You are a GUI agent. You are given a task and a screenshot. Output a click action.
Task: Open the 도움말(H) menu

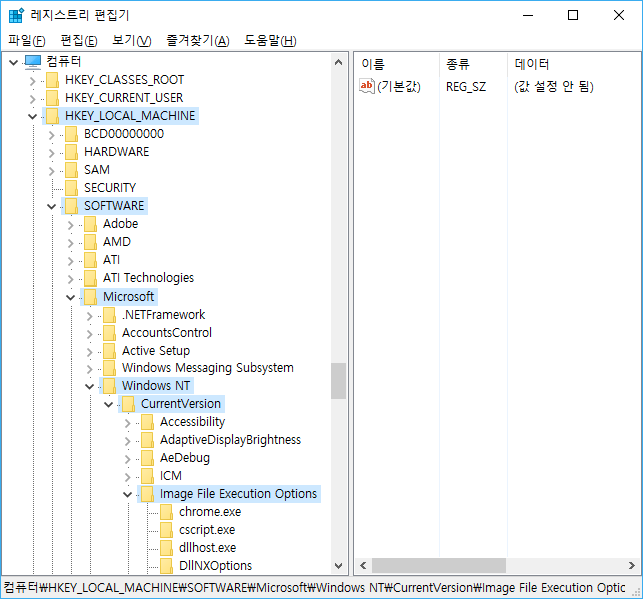pos(270,40)
